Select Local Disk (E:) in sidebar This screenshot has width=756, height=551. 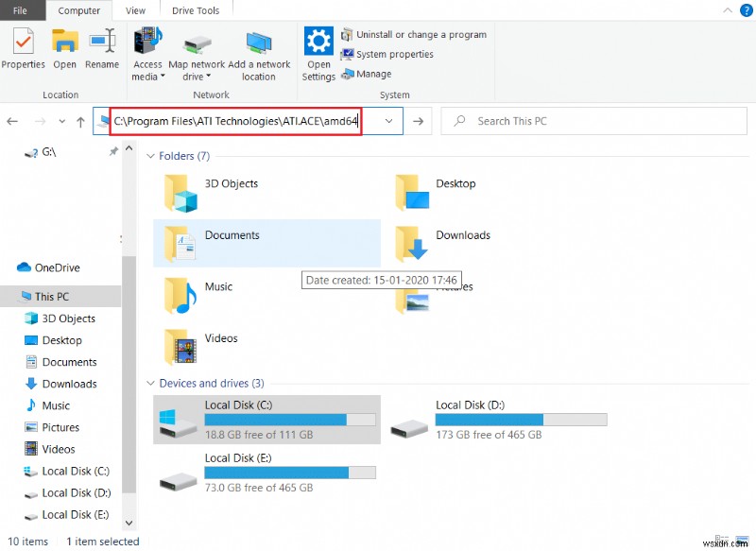click(66, 514)
